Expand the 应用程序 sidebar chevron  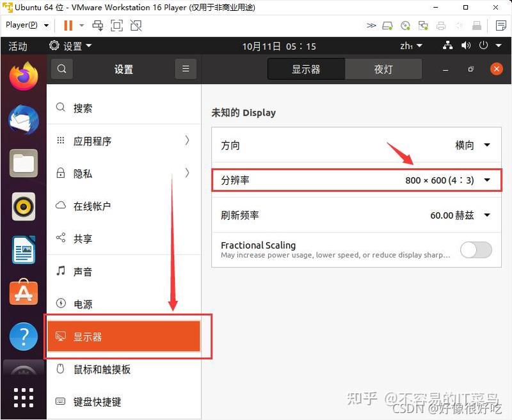point(187,141)
